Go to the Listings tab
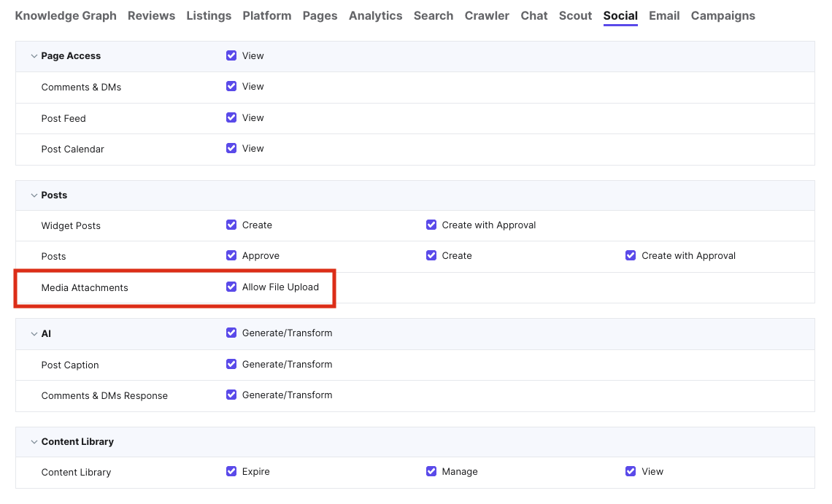832x504 pixels. [209, 16]
